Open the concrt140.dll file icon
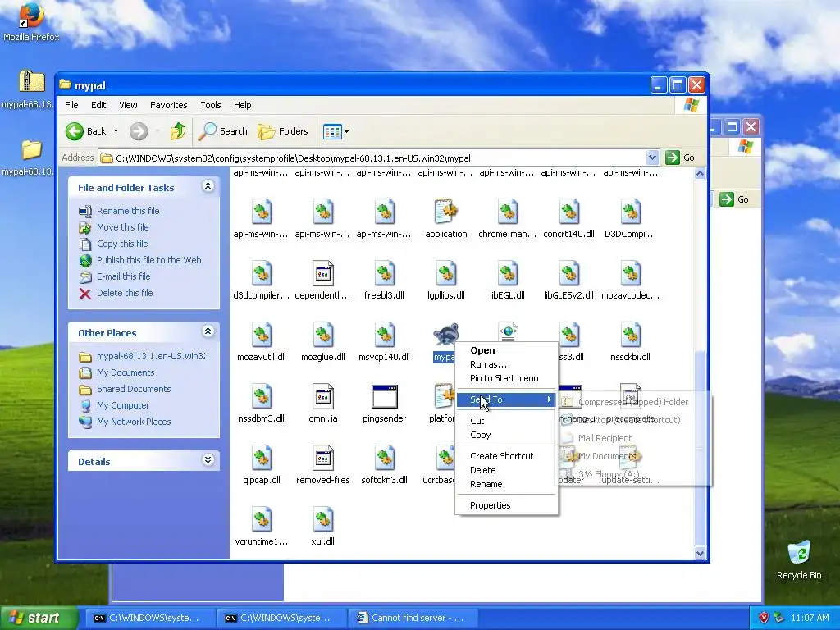Screen dimensions: 840x630 click(569, 212)
